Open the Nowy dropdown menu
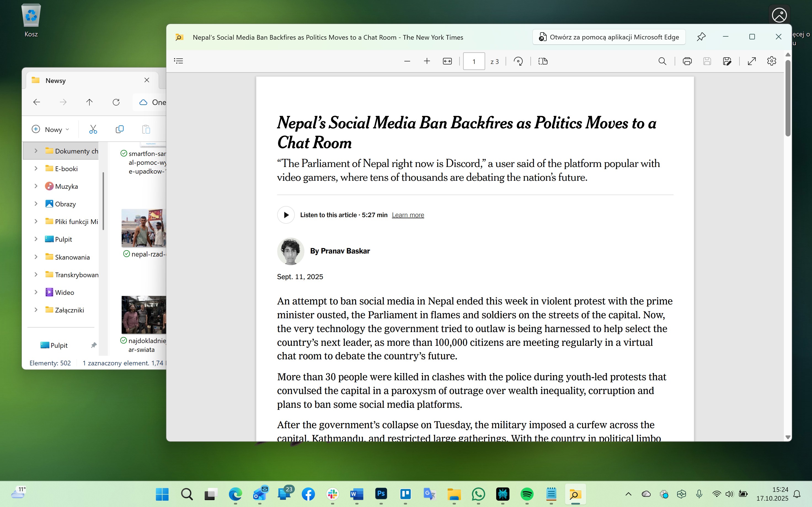 (x=51, y=130)
